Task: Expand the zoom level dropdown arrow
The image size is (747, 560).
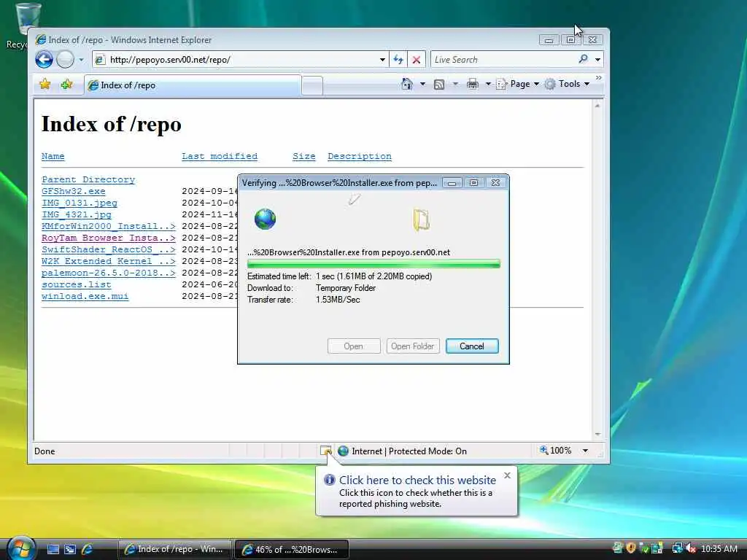Action: pos(585,451)
